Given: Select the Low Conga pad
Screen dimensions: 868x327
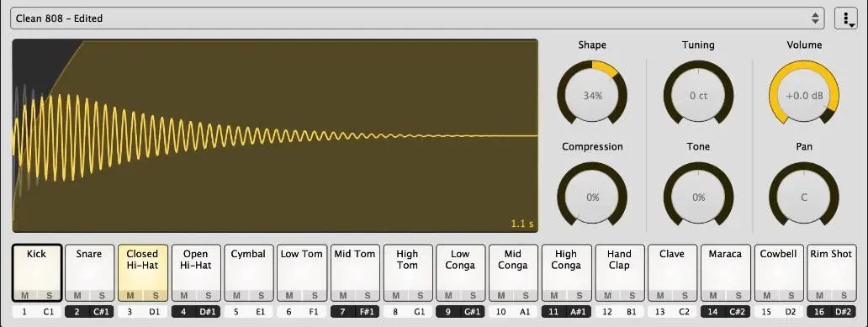Looking at the screenshot, I should pyautogui.click(x=460, y=272).
